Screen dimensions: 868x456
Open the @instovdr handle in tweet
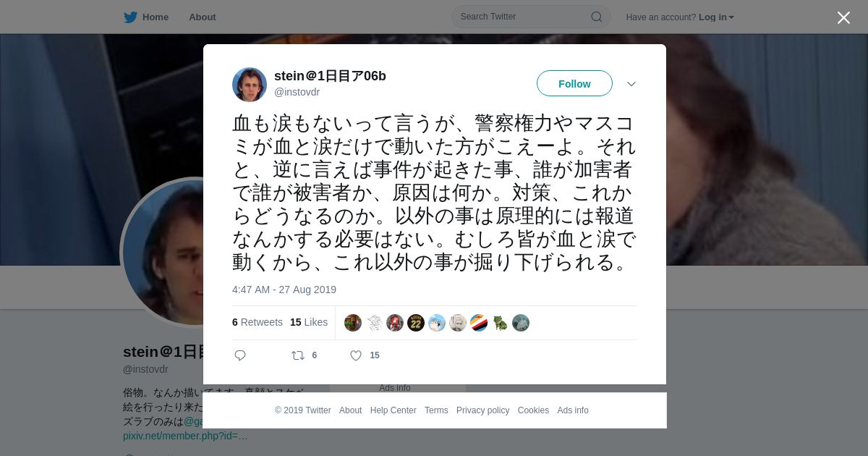[x=297, y=92]
